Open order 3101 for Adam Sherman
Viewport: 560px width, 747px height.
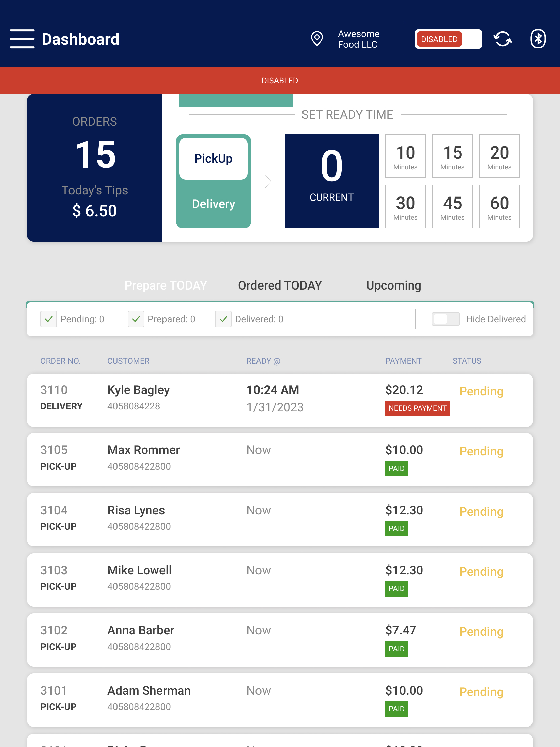(x=280, y=700)
